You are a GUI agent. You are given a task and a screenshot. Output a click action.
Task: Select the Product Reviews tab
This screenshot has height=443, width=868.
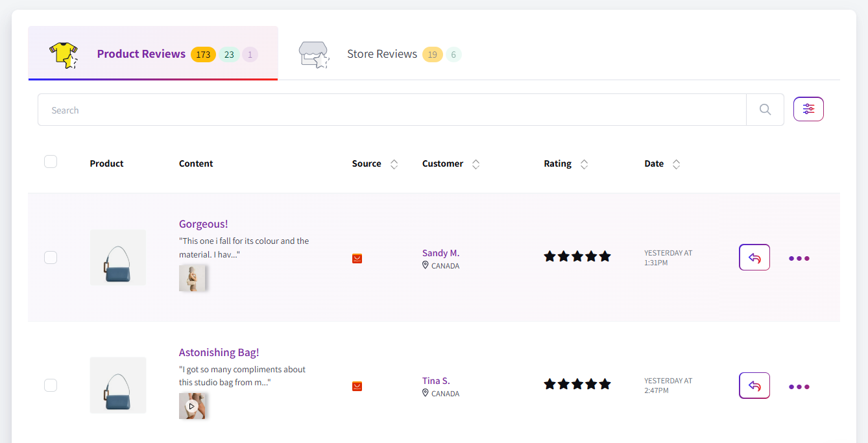[x=141, y=54]
